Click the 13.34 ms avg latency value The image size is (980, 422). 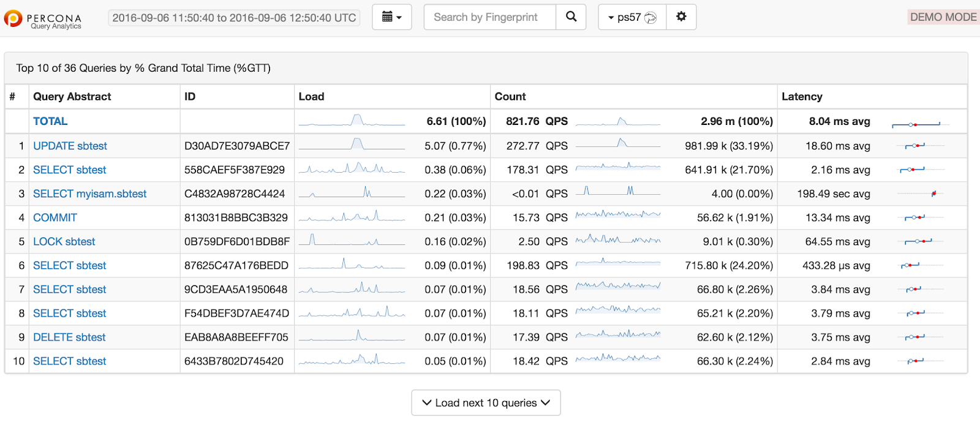point(837,217)
